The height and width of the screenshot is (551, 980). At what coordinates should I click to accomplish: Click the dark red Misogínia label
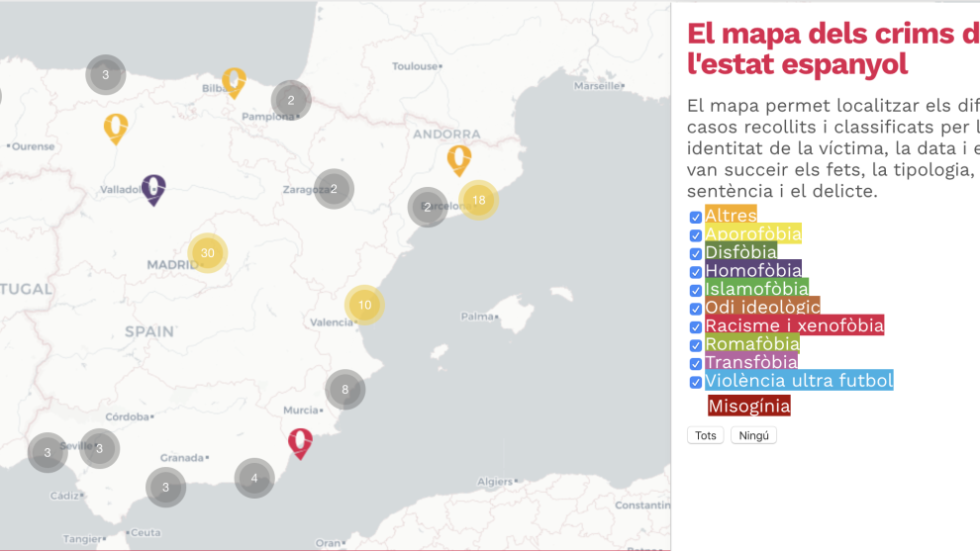point(748,406)
